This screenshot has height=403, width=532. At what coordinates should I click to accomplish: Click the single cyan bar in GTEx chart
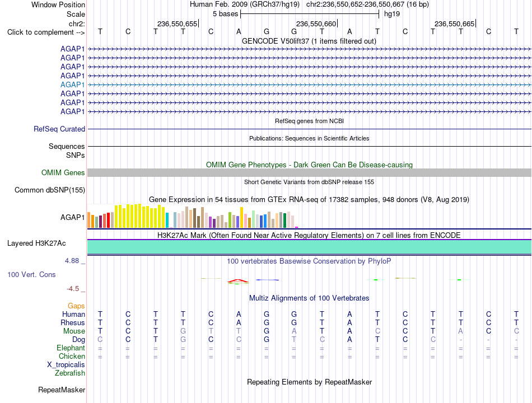[167, 220]
